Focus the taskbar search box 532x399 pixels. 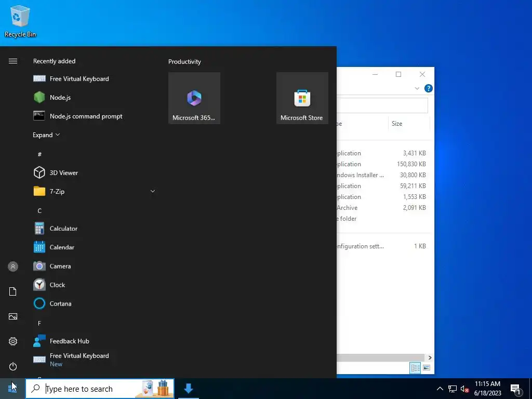pyautogui.click(x=100, y=389)
